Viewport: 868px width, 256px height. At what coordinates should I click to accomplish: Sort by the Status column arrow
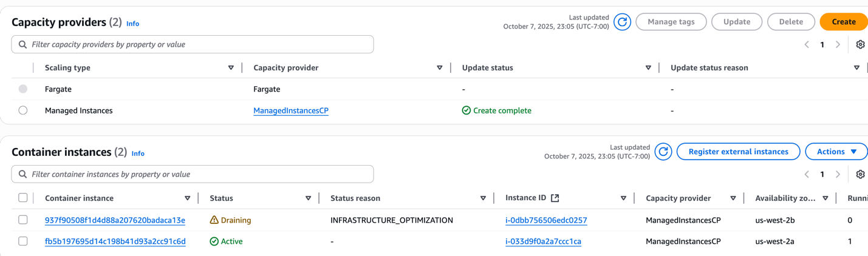[x=308, y=198]
